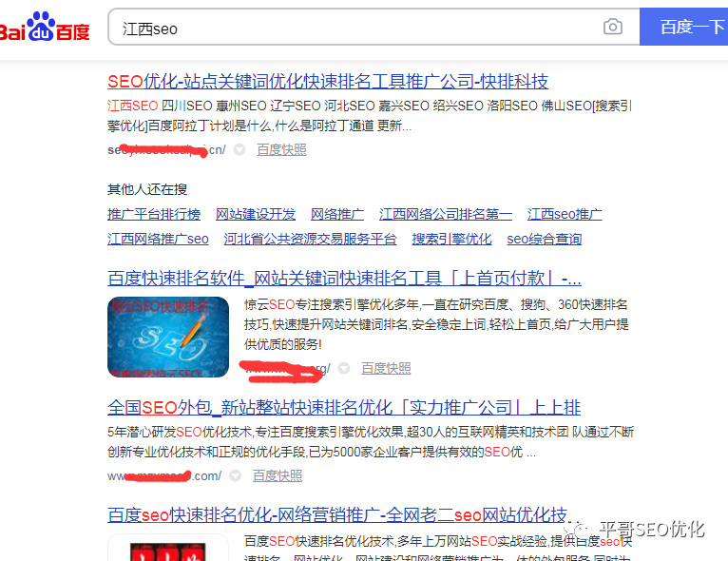Click snippet text 惊云SEO专注搜索引擎优化多年
The width and height of the screenshot is (728, 561).
tap(332, 304)
